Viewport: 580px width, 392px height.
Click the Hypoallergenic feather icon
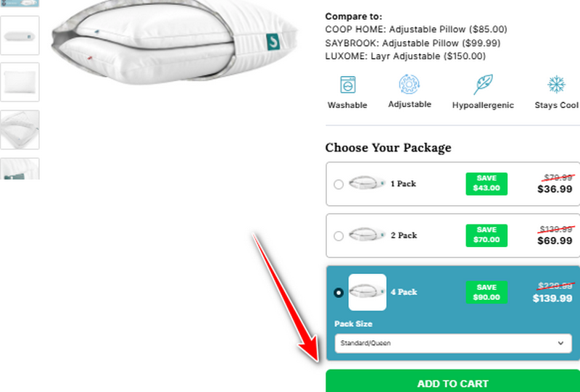[483, 85]
